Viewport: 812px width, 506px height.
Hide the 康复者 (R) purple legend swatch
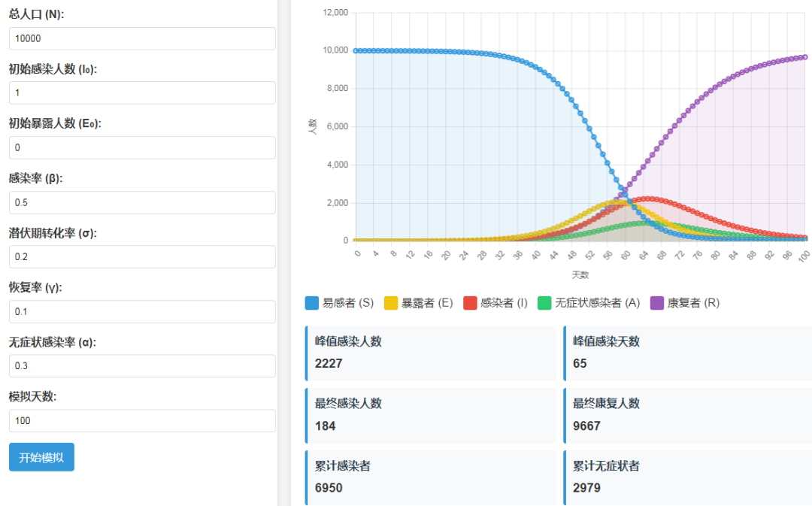(x=656, y=303)
